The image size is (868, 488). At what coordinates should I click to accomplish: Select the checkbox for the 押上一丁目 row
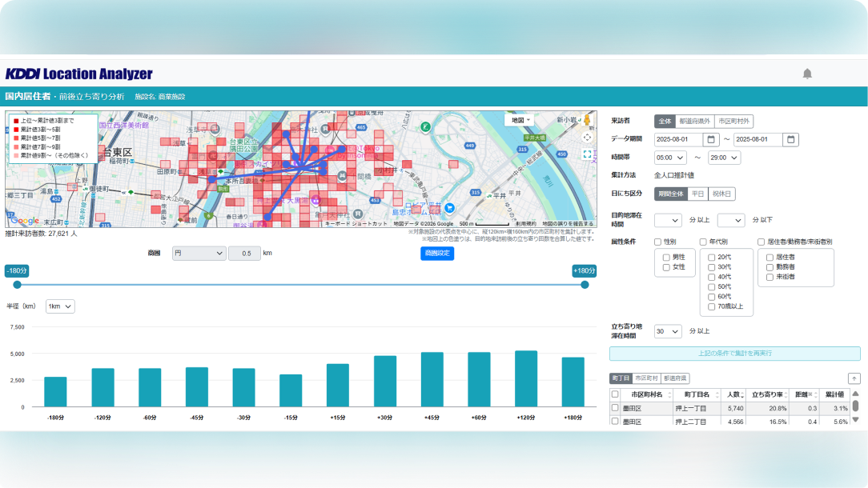614,407
